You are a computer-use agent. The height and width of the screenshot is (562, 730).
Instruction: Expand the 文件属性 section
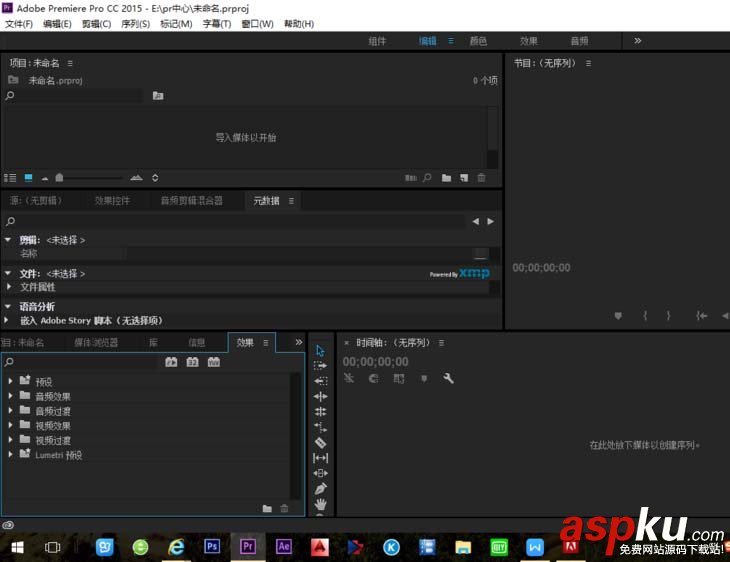click(x=8, y=287)
